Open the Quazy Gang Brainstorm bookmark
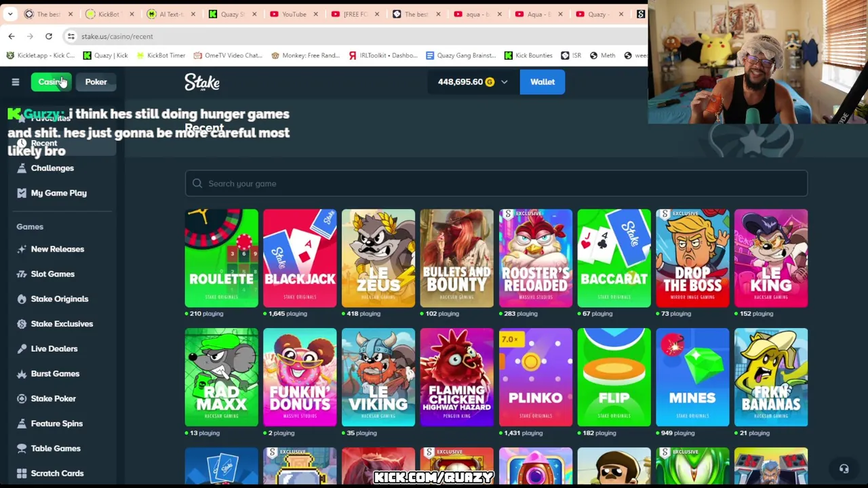 click(460, 56)
